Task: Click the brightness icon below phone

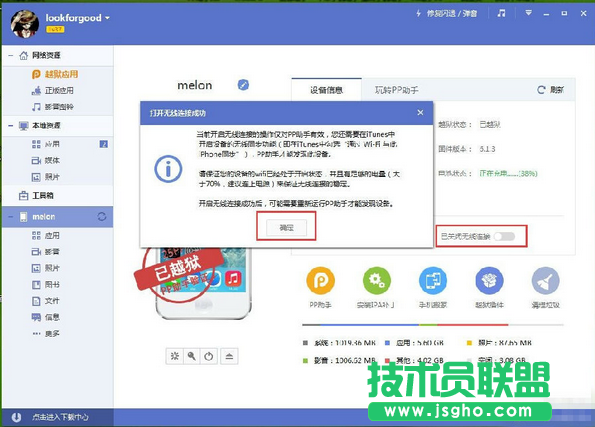Action: pyautogui.click(x=175, y=356)
